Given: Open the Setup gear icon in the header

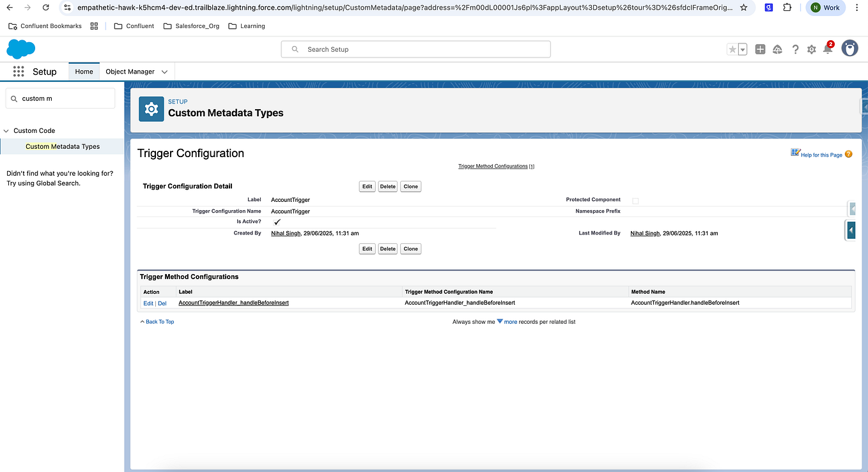Looking at the screenshot, I should (811, 49).
